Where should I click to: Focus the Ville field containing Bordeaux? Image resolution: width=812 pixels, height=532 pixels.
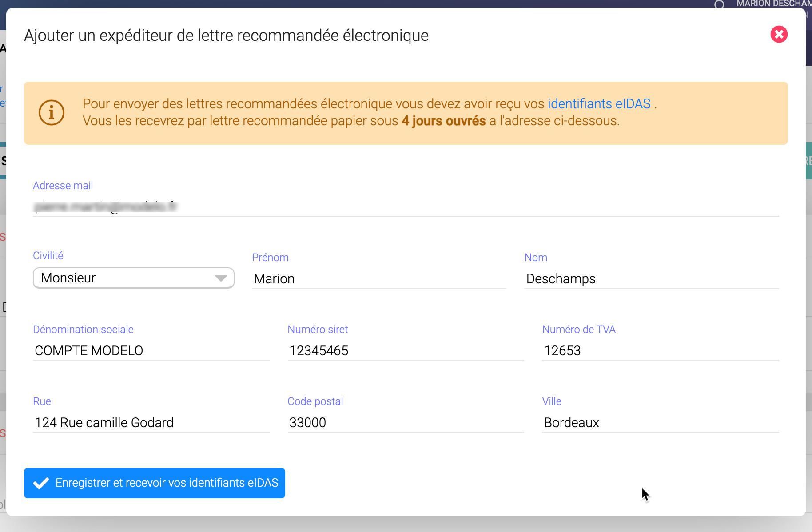660,423
